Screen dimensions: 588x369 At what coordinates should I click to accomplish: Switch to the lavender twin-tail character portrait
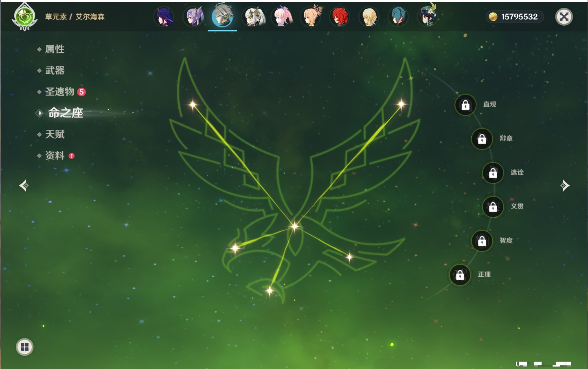point(194,17)
